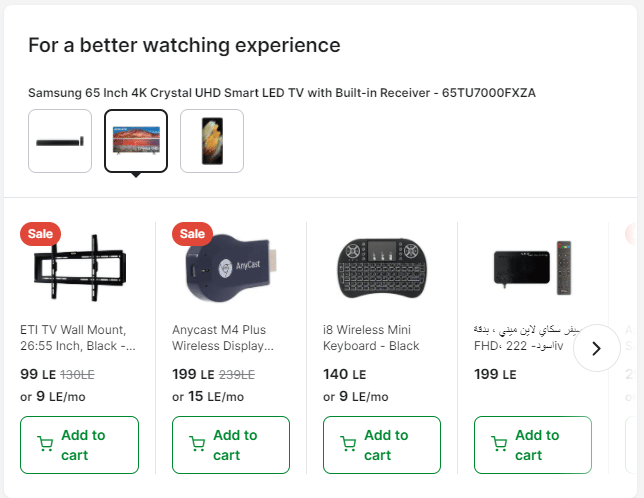Select the Samsung TV thumbnail tab
Image resolution: width=644 pixels, height=498 pixels.
136,141
